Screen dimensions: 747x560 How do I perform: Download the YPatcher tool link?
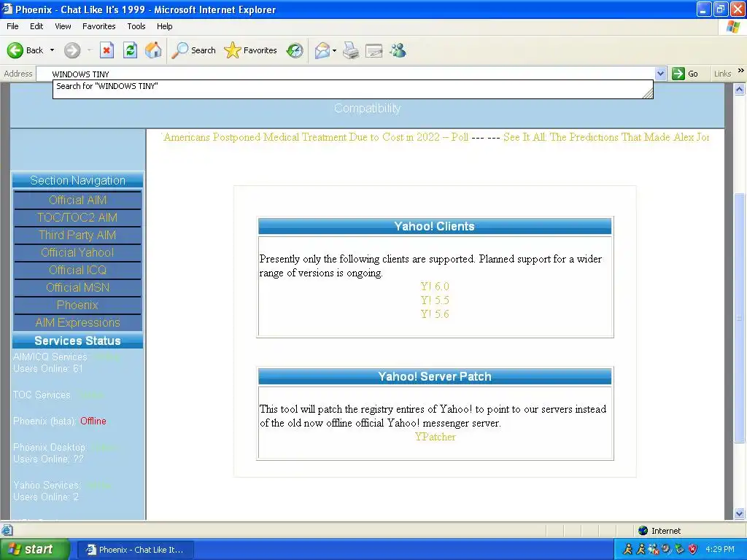click(435, 437)
